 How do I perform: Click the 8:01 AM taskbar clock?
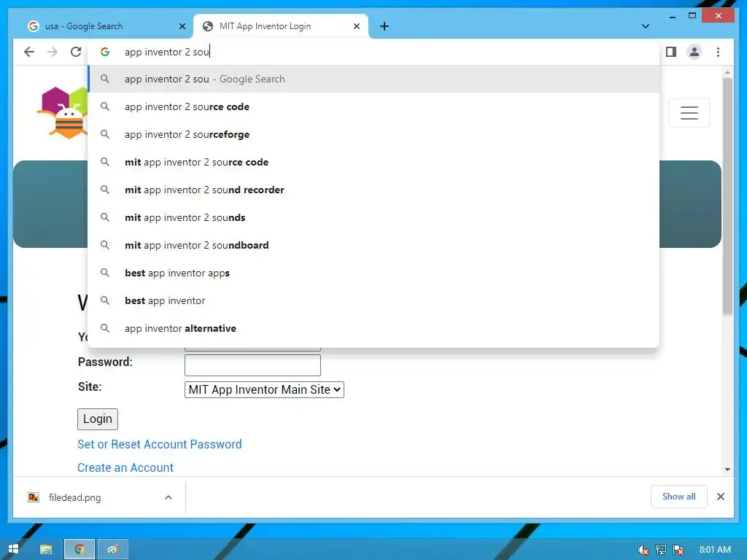click(x=715, y=550)
